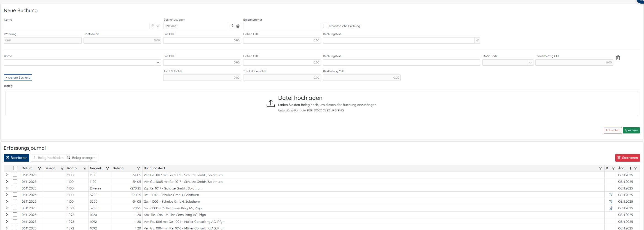Screen dimensions: 644x230
Task: Open the MwSt Code dropdown
Action: click(x=530, y=63)
